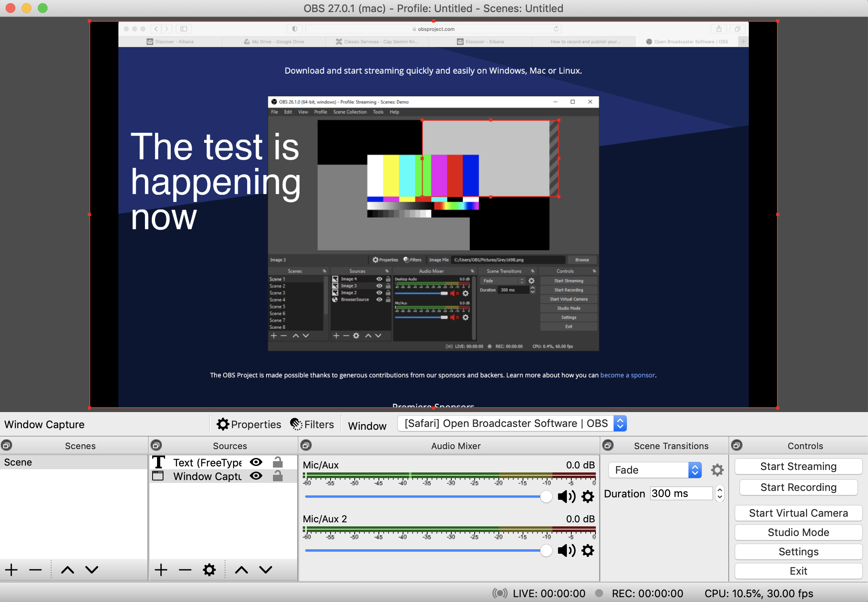Click the 'Open Broadcaster Software | OBS' Safari tab

[x=687, y=41]
